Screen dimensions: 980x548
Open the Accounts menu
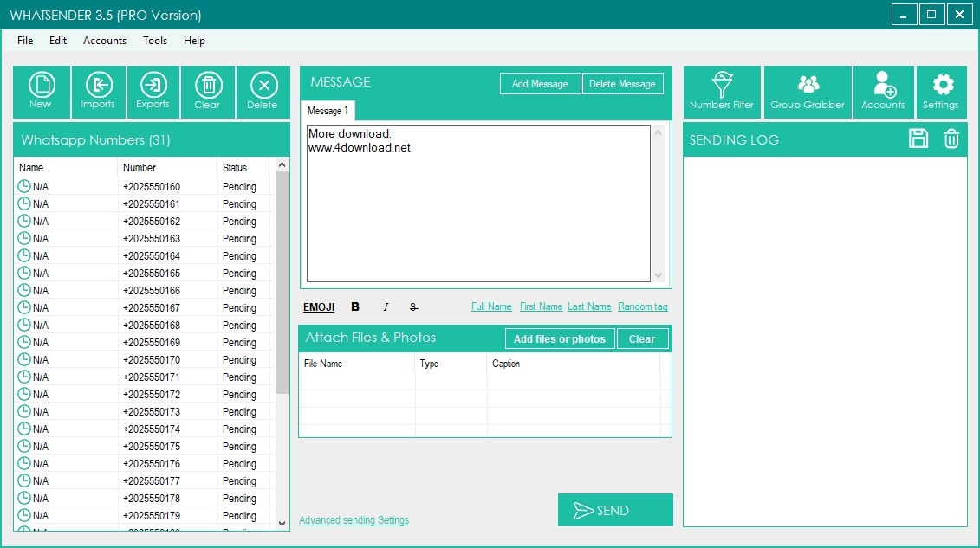pos(105,41)
